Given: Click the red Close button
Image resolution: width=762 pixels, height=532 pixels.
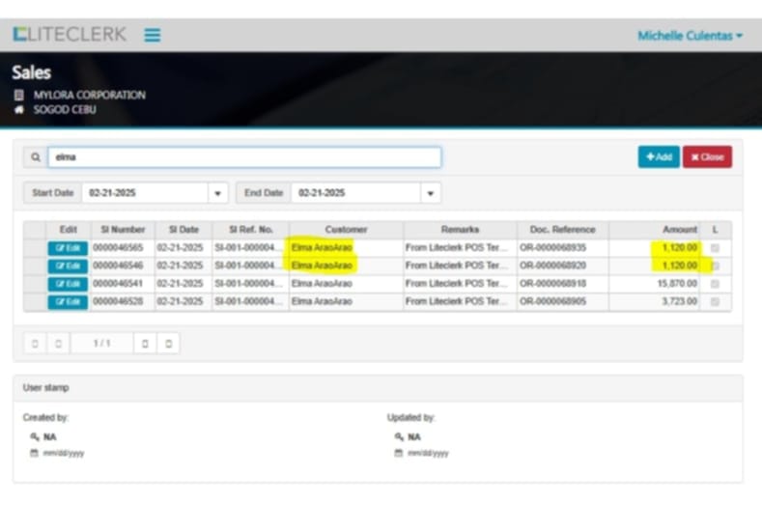Looking at the screenshot, I should pos(707,157).
